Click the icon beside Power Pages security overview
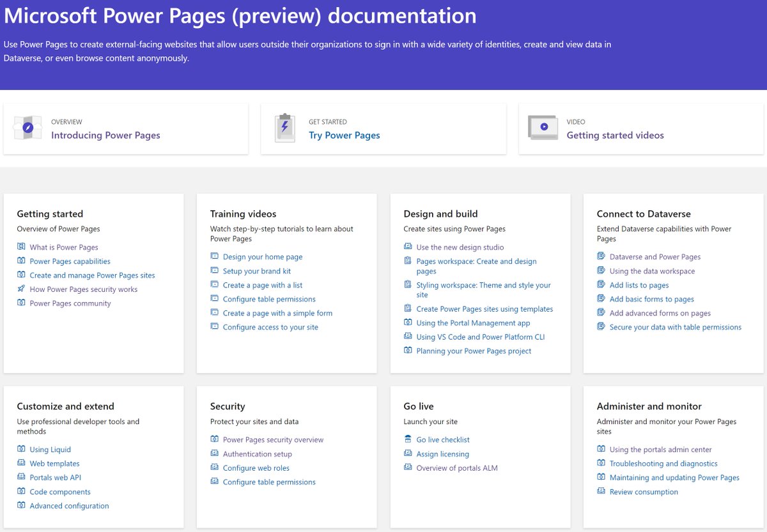The image size is (767, 532). click(x=214, y=439)
